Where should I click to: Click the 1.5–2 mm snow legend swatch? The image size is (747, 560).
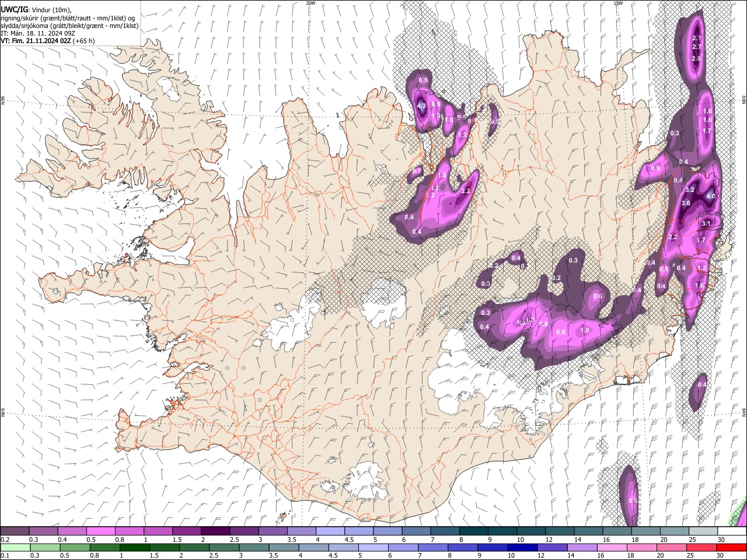(x=187, y=531)
